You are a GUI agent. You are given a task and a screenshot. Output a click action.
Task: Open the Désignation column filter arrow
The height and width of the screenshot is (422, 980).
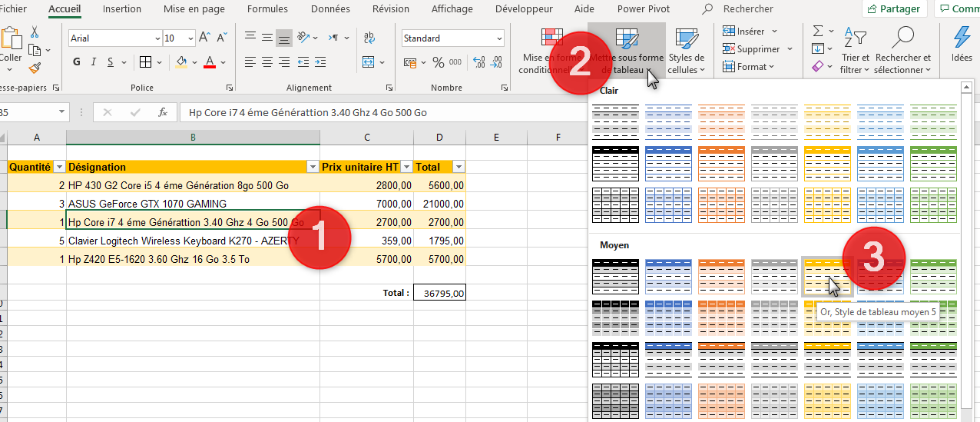pos(313,167)
